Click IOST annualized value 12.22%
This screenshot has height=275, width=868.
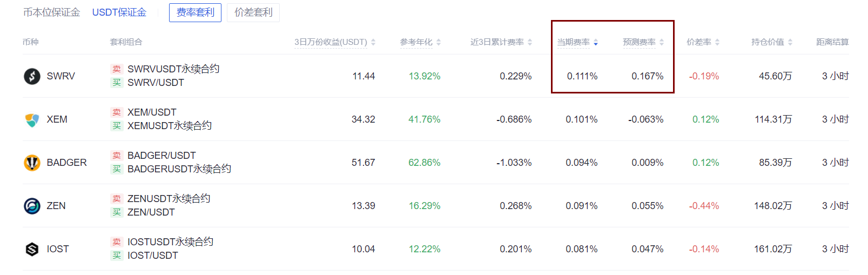point(425,249)
